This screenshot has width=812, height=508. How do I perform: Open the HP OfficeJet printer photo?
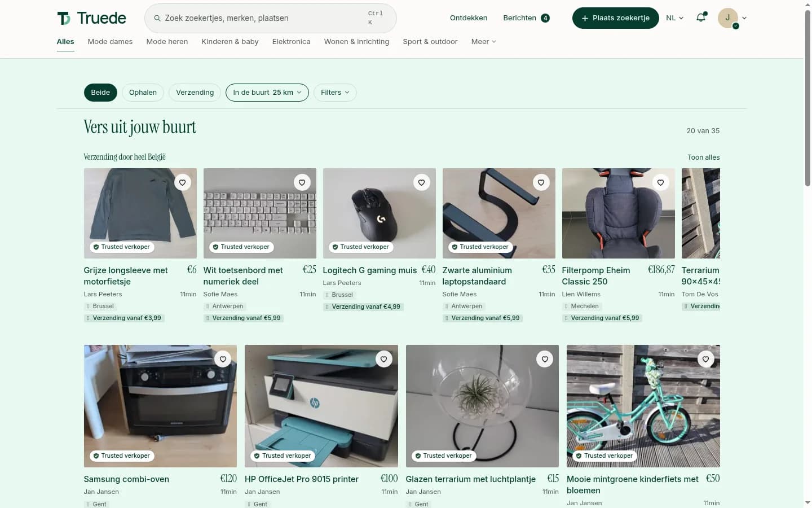pos(321,406)
